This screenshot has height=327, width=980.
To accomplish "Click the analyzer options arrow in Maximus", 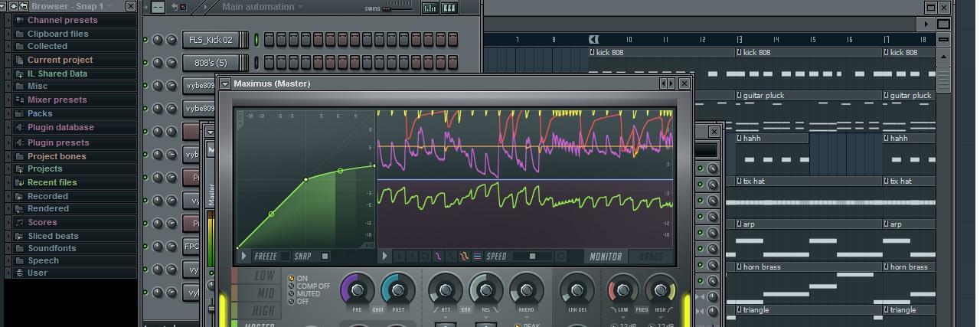I will click(x=385, y=257).
